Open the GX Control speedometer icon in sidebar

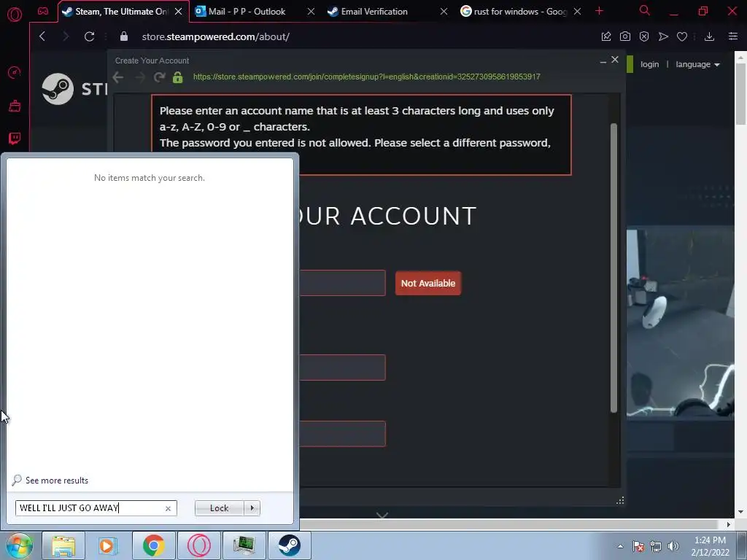pyautogui.click(x=15, y=72)
